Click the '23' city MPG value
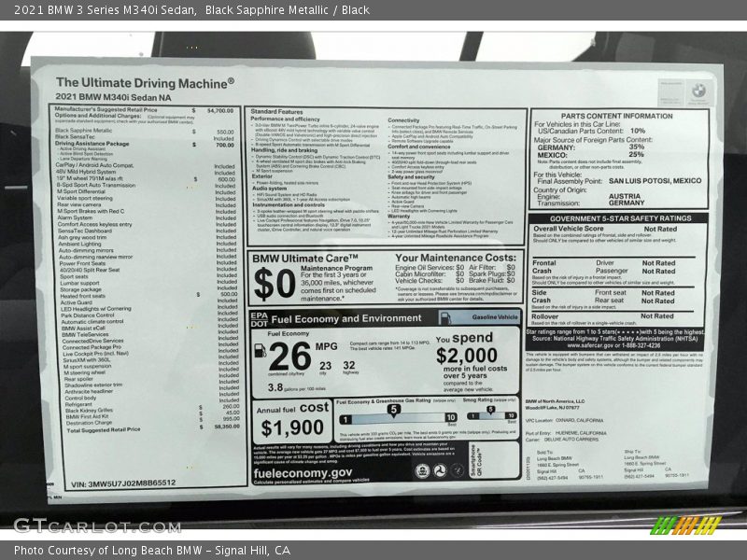 coord(325,366)
